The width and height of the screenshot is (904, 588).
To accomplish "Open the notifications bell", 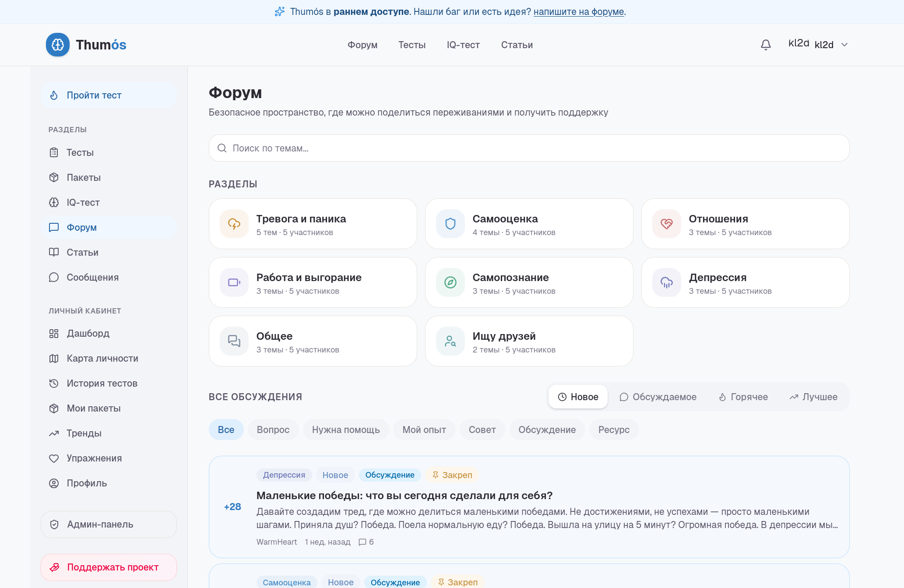I will pos(766,45).
